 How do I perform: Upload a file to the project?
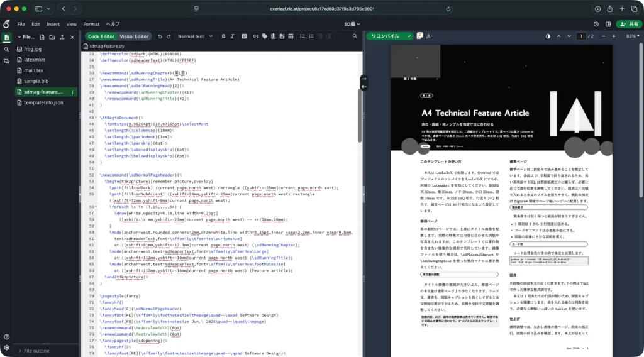[x=62, y=37]
